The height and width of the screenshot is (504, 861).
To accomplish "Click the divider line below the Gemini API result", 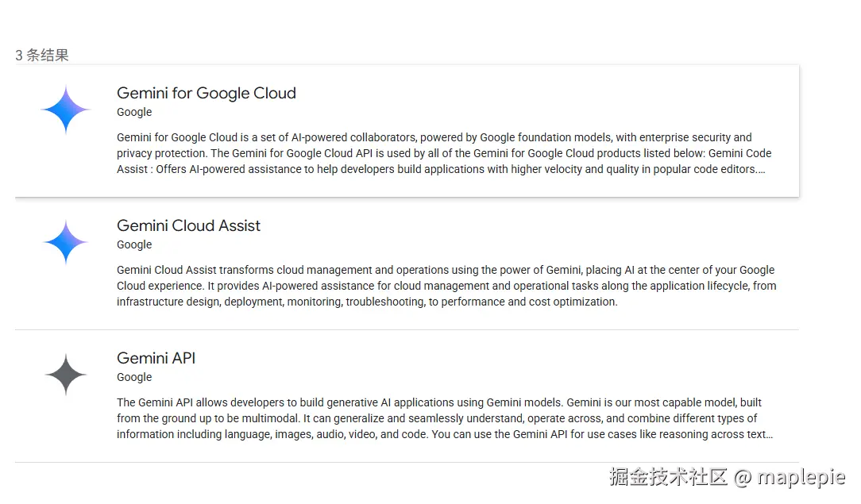I will (407, 462).
